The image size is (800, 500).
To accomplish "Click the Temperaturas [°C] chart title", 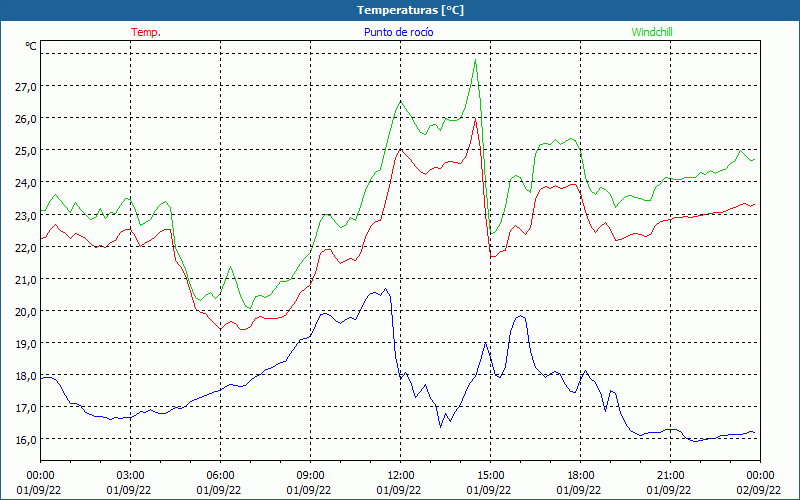I will (410, 10).
